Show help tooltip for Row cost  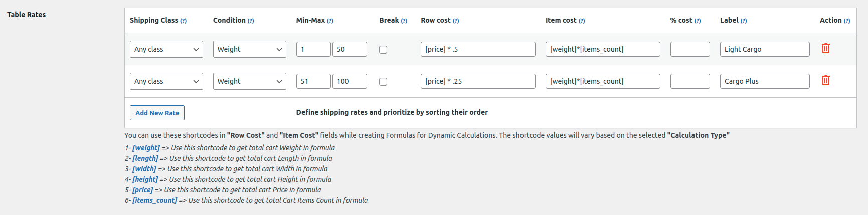(x=456, y=21)
